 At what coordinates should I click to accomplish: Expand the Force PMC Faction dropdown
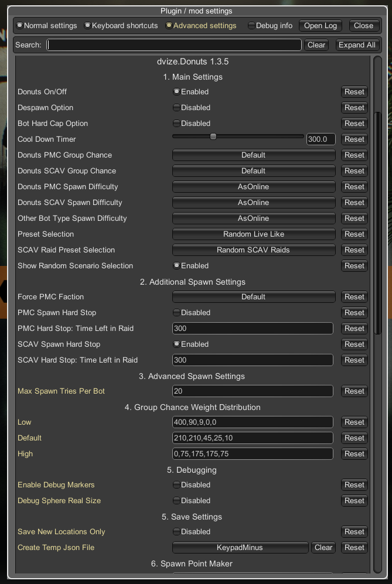(253, 297)
